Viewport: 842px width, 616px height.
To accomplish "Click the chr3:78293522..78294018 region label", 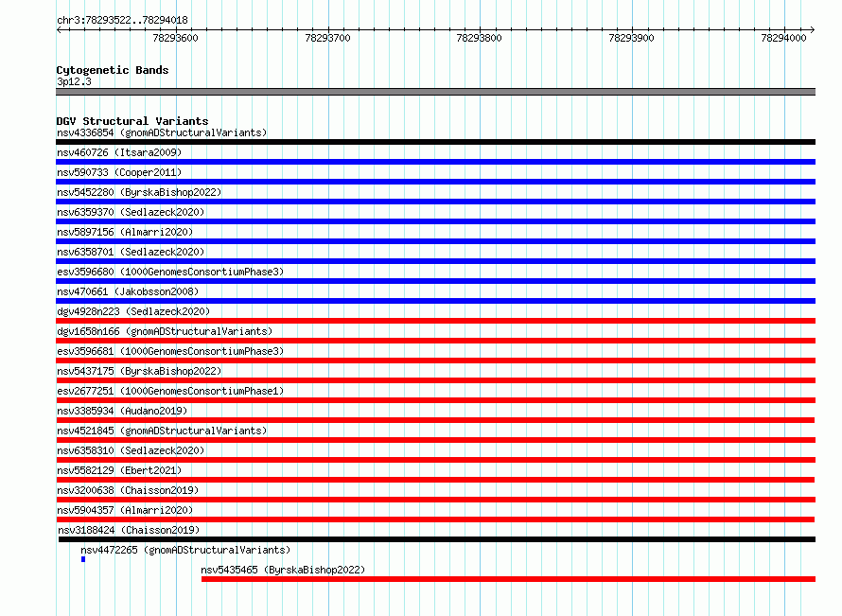I will pyautogui.click(x=122, y=20).
